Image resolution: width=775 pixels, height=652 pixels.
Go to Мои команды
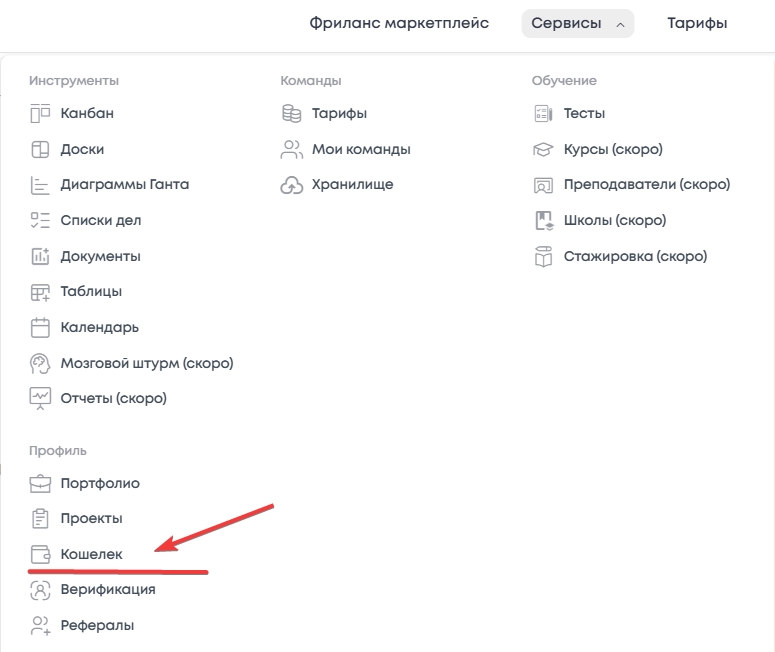(x=361, y=149)
